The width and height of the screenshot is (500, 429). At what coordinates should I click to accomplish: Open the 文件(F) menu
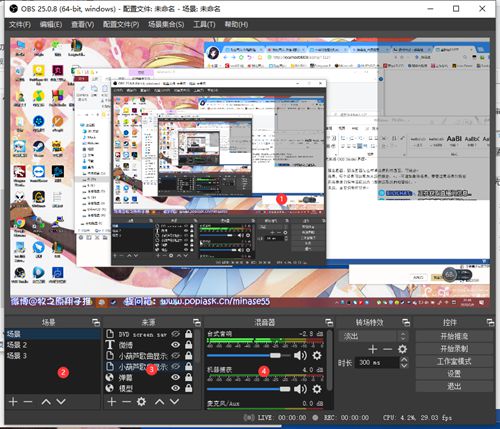click(x=20, y=25)
